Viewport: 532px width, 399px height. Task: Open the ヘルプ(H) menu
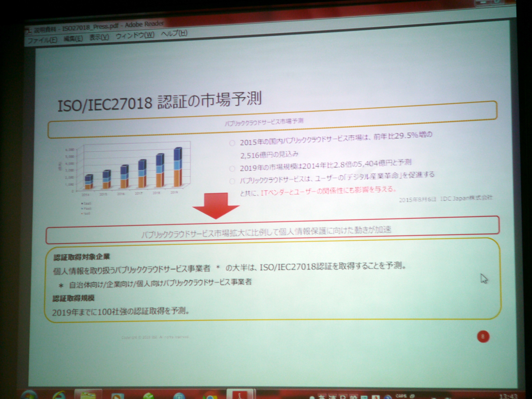click(x=174, y=33)
